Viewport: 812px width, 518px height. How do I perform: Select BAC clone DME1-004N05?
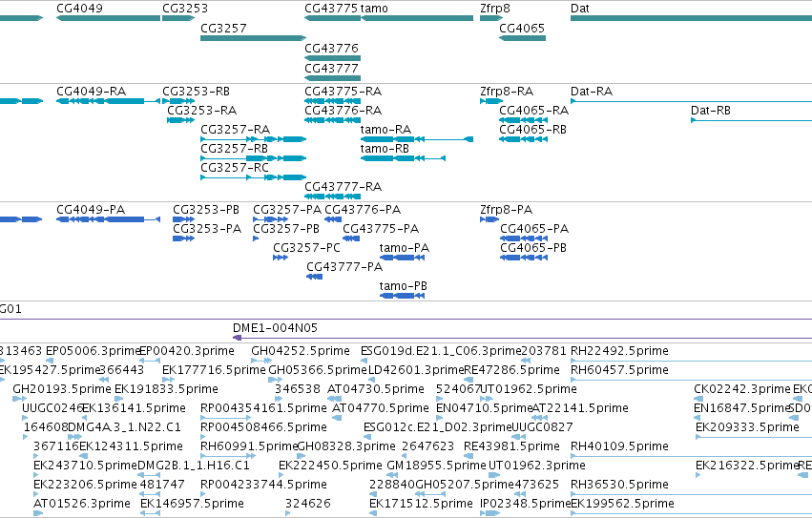pyautogui.click(x=522, y=338)
